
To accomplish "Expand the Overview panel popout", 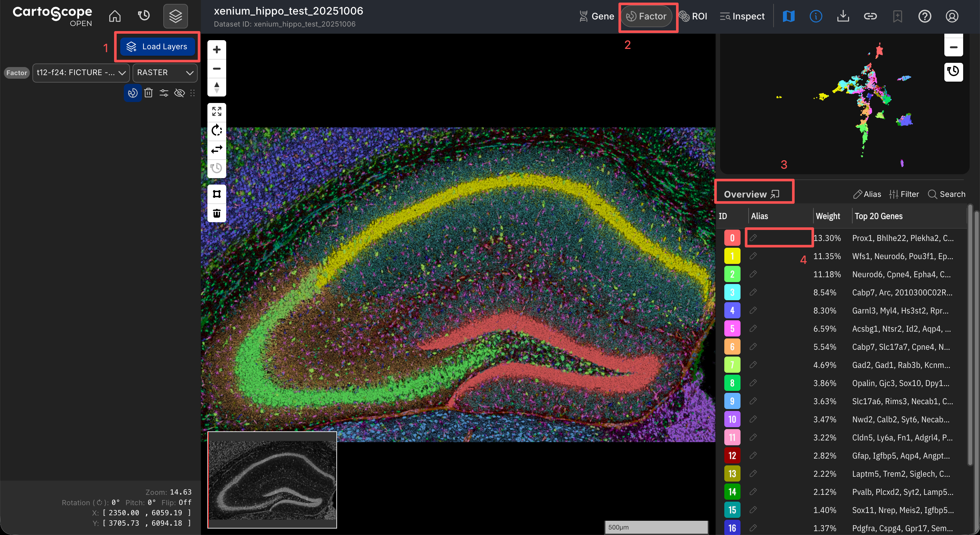I will coord(775,194).
